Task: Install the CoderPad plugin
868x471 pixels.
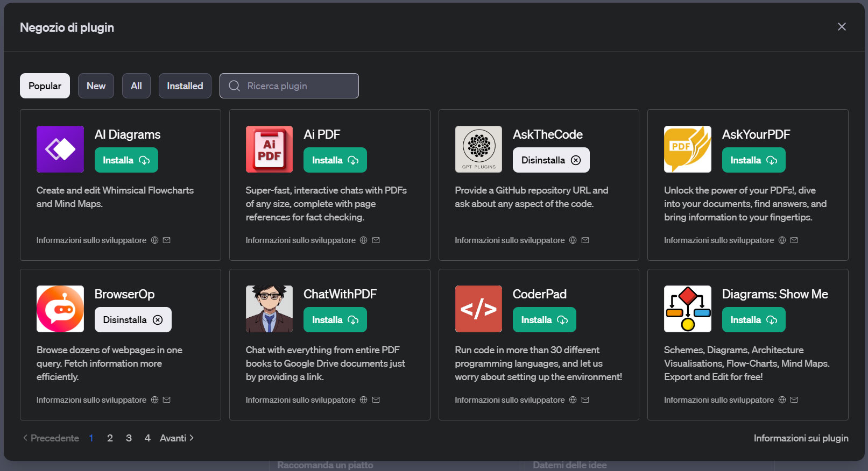Action: tap(544, 320)
